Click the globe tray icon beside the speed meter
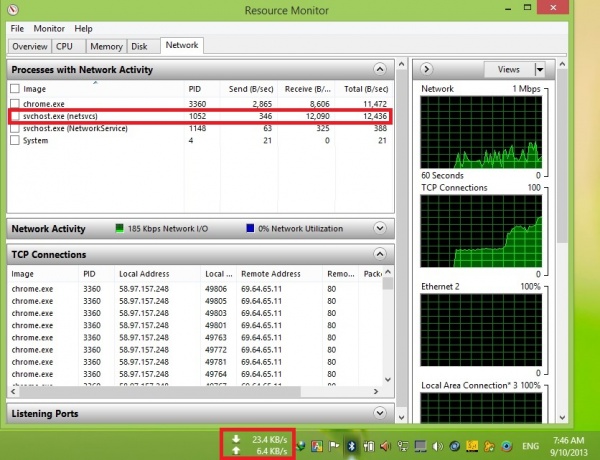 point(301,445)
